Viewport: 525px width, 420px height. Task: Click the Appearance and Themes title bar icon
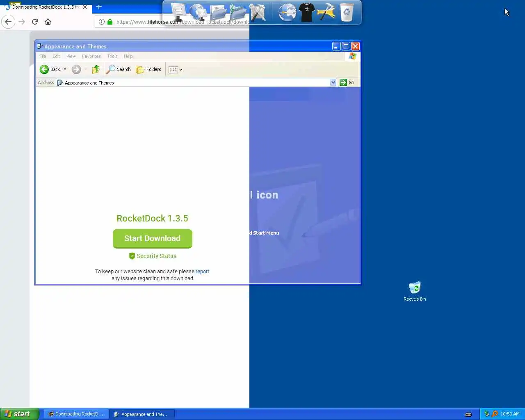click(x=40, y=46)
